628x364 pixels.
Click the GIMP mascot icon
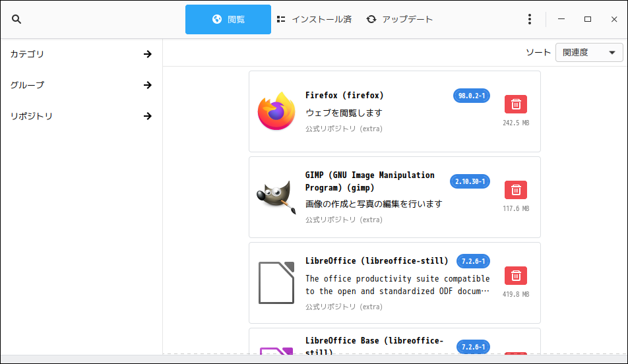pos(276,197)
